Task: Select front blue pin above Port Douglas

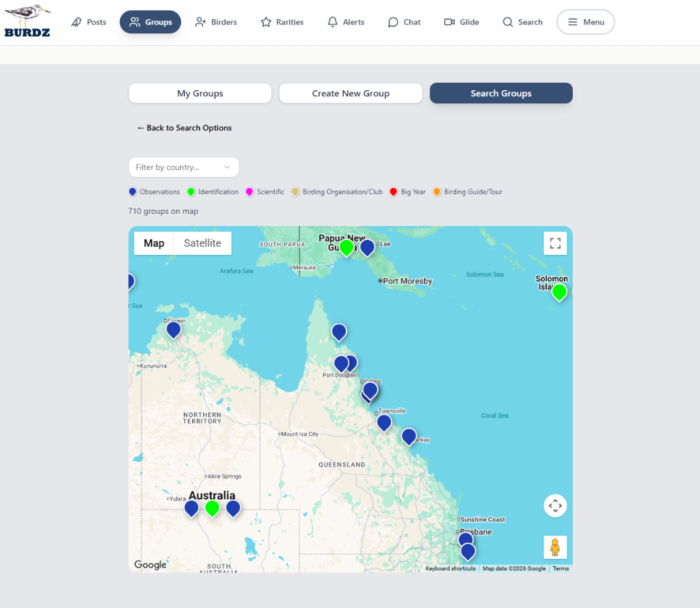Action: pos(342,364)
